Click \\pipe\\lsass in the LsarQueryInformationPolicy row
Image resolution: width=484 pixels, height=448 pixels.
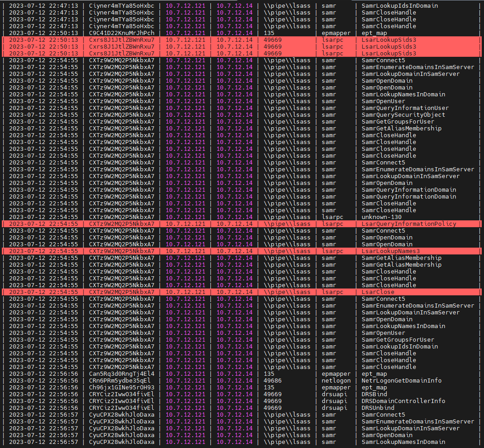point(287,224)
